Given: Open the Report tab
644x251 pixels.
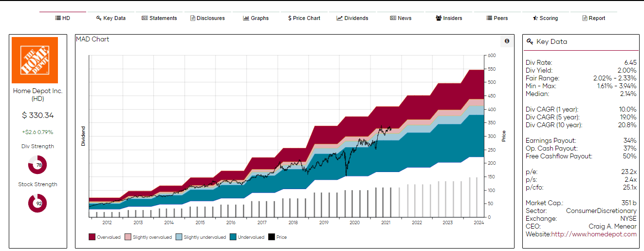Looking at the screenshot, I should click(x=593, y=18).
